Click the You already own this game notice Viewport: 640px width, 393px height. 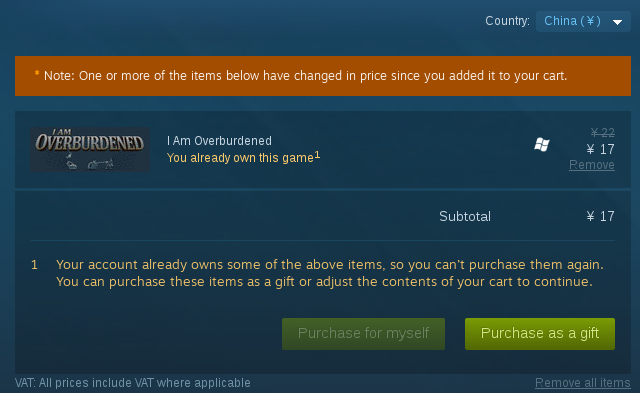[240, 158]
